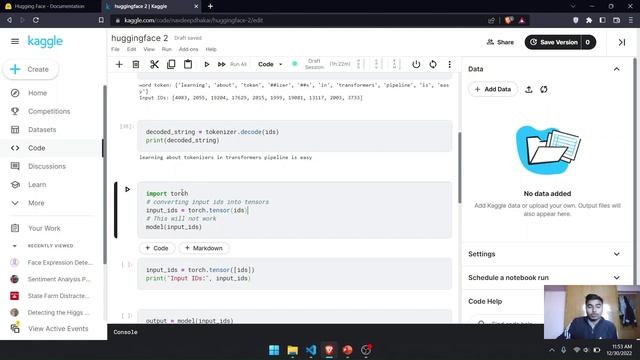
Task: Click the Share button
Action: (x=500, y=42)
